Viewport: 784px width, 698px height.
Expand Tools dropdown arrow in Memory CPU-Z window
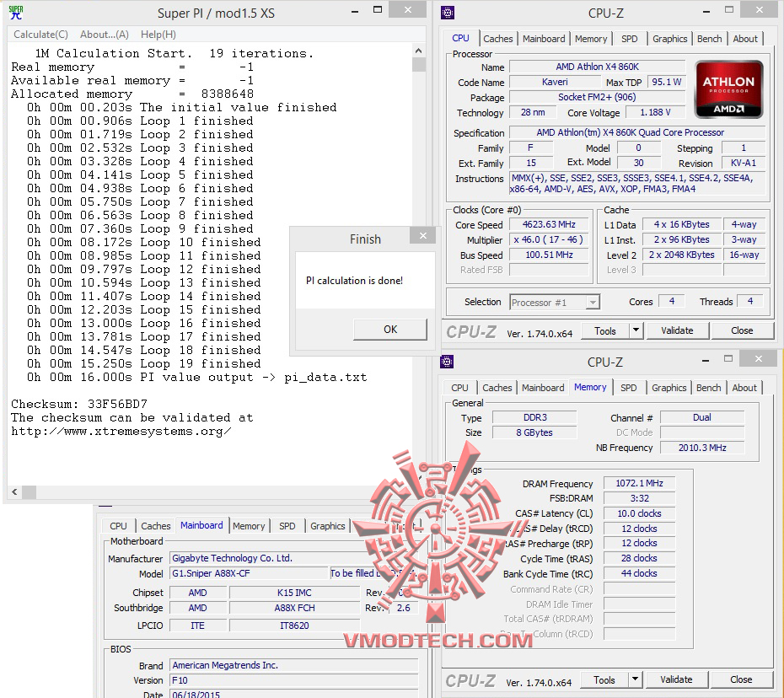click(635, 680)
